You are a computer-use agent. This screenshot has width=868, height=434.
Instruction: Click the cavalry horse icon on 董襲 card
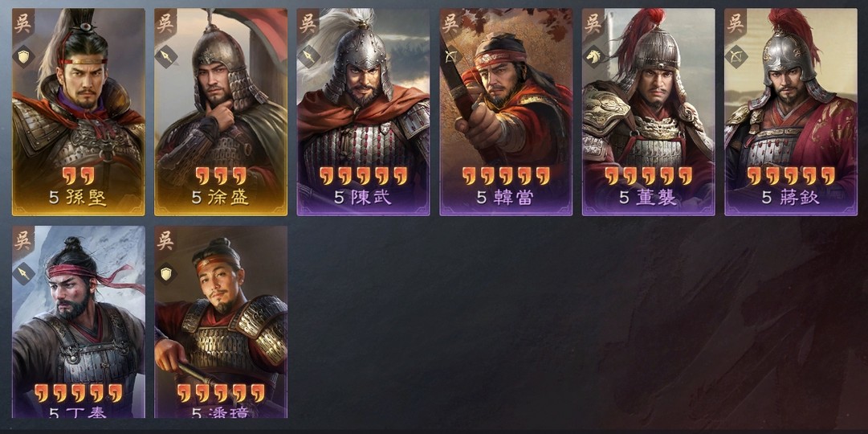[593, 56]
